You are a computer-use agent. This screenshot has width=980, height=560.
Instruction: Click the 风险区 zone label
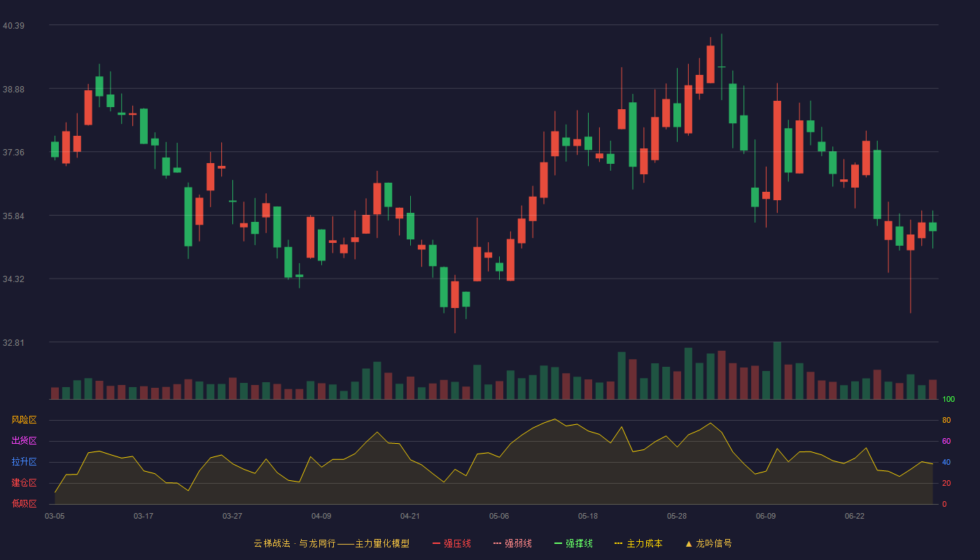(24, 420)
